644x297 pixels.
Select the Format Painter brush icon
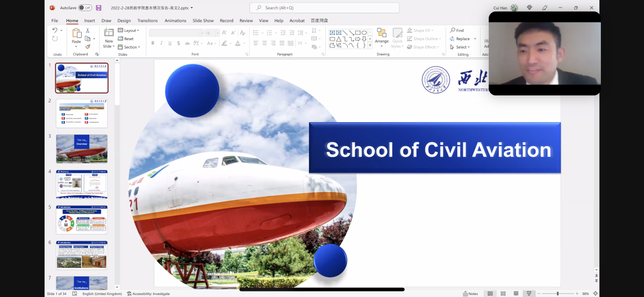coord(87,47)
